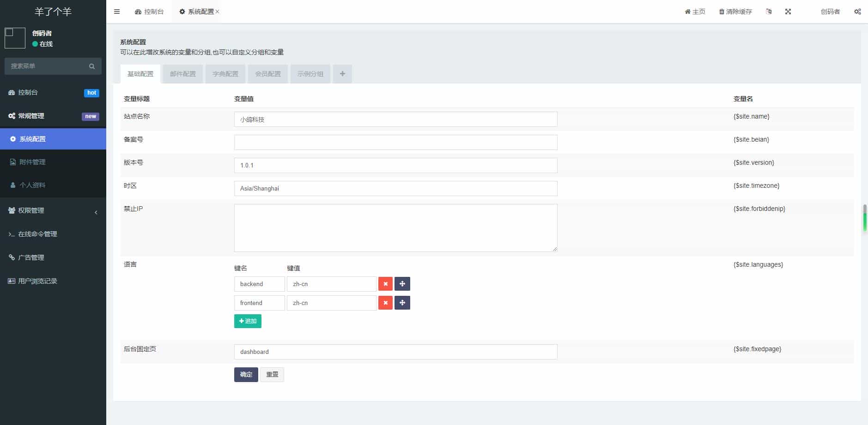Click the 后台固定页 input field

coord(396,352)
